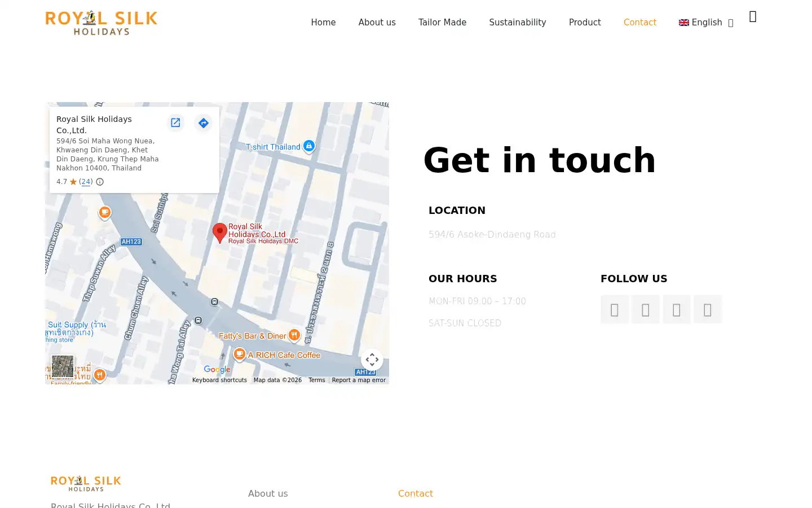This screenshot has width=812, height=508.
Task: Click the restaurant marker beside the satellite thumbnail
Action: click(x=100, y=375)
